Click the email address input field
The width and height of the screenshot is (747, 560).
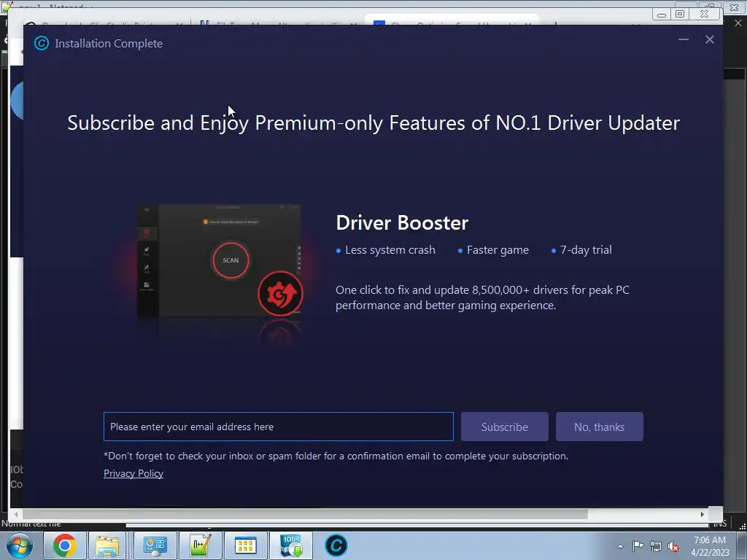click(278, 427)
